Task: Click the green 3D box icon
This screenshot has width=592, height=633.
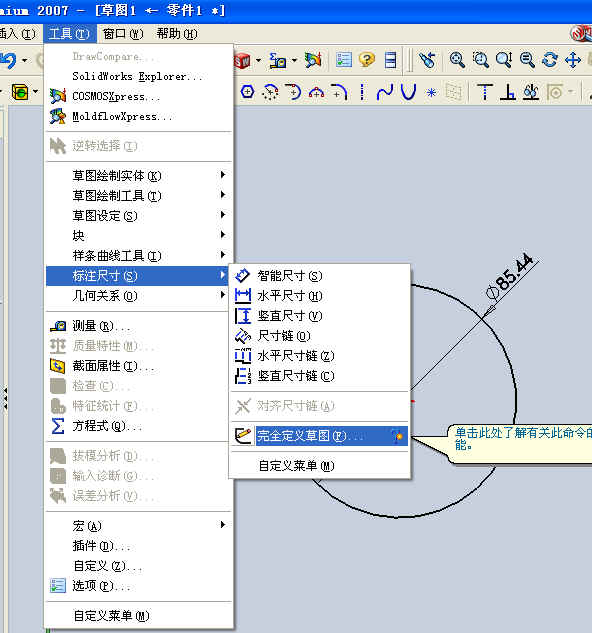Action: point(20,92)
